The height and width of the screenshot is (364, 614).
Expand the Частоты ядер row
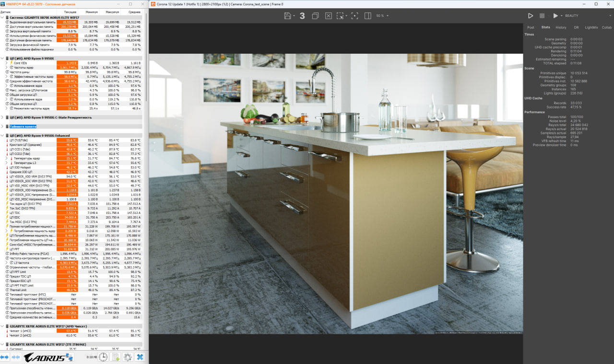coord(6,67)
